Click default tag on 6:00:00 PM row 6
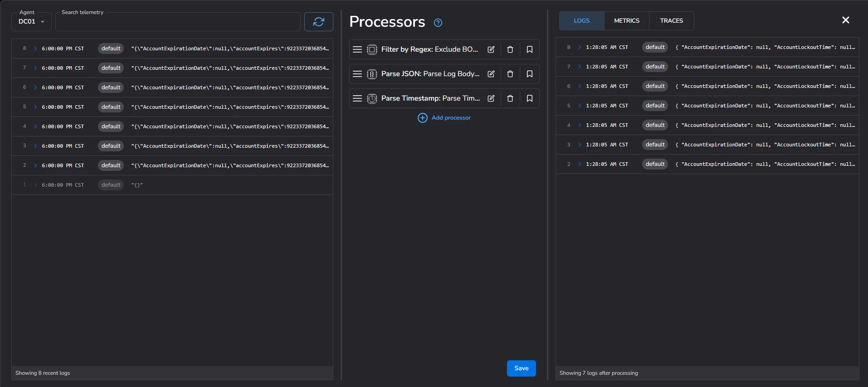Viewport: 868px width, 387px height. (111, 87)
